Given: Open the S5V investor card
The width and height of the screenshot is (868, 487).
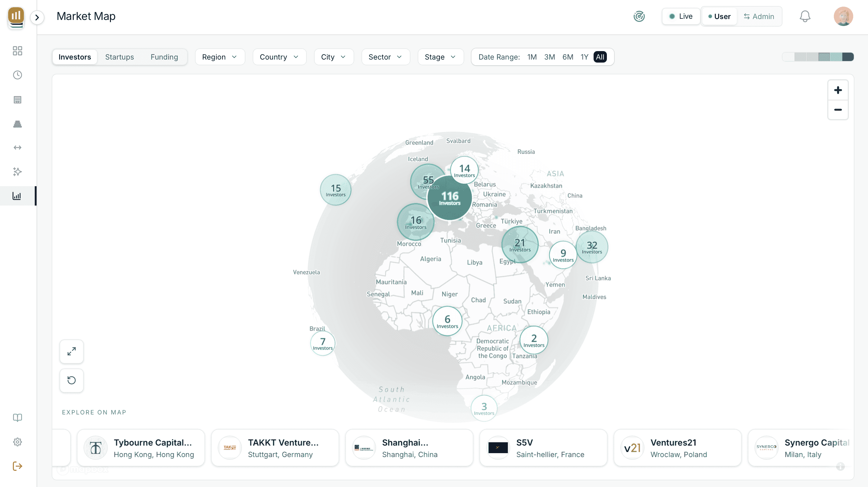Looking at the screenshot, I should (x=543, y=448).
